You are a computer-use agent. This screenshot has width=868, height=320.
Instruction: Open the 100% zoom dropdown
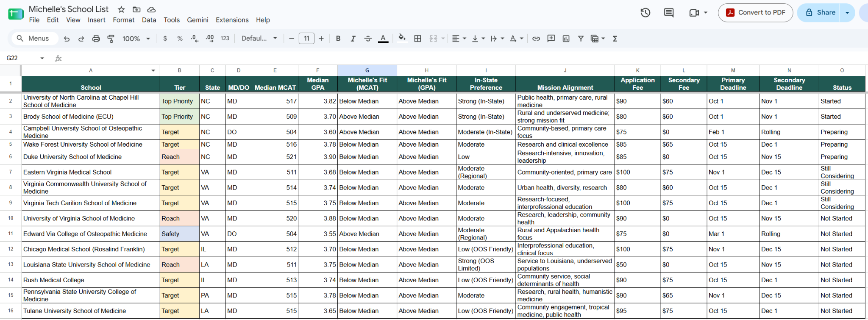(136, 39)
